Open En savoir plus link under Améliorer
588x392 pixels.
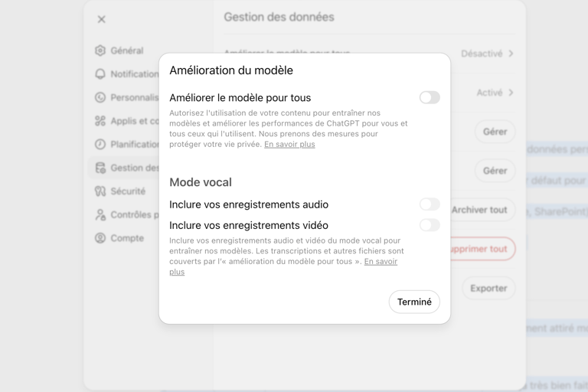[289, 144]
